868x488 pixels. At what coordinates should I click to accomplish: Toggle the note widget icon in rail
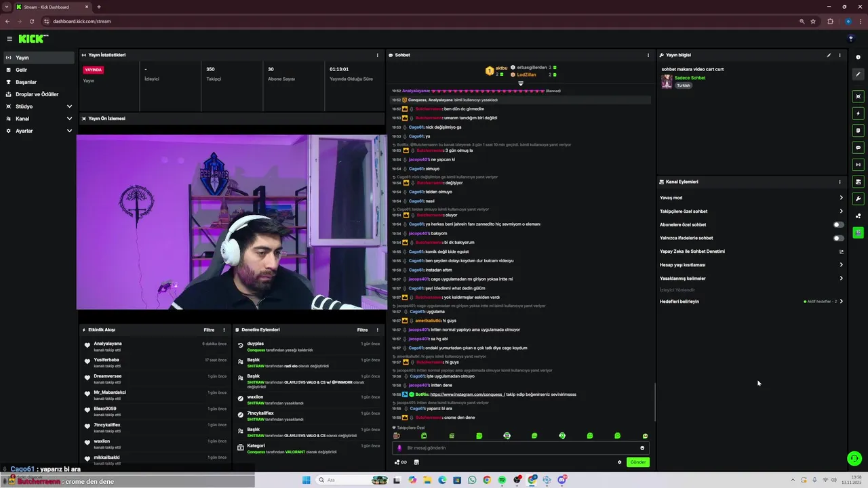click(859, 130)
